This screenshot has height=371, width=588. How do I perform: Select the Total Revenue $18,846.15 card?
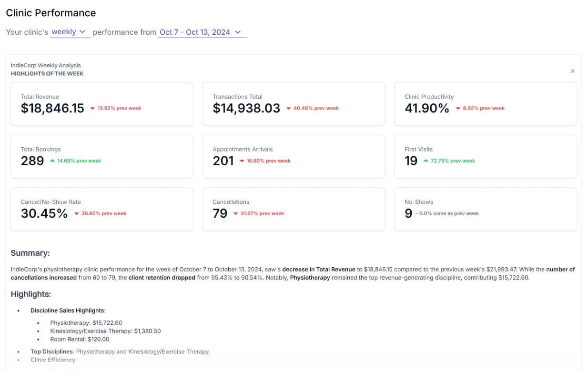(x=101, y=104)
